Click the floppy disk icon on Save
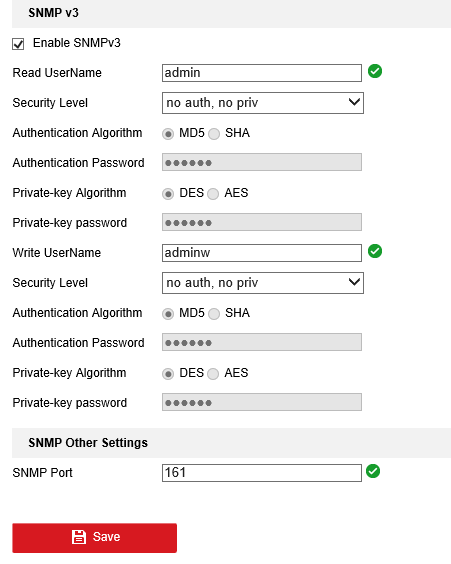451x564 pixels. 79,537
